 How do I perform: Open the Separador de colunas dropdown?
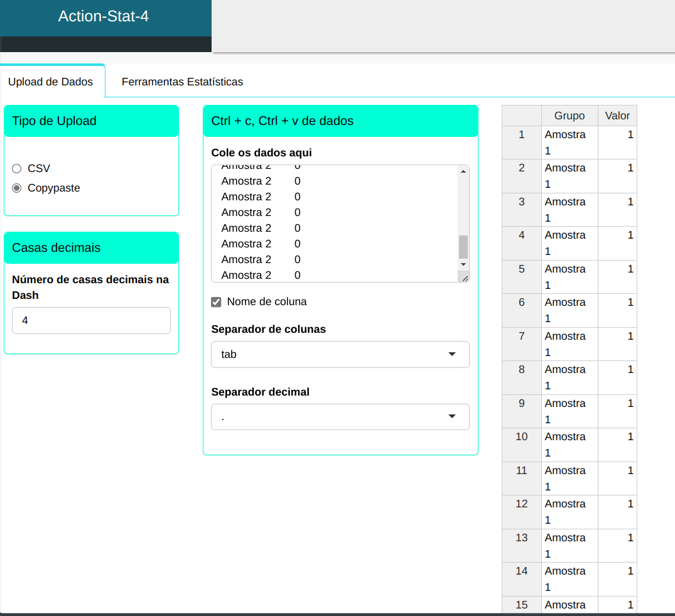340,355
